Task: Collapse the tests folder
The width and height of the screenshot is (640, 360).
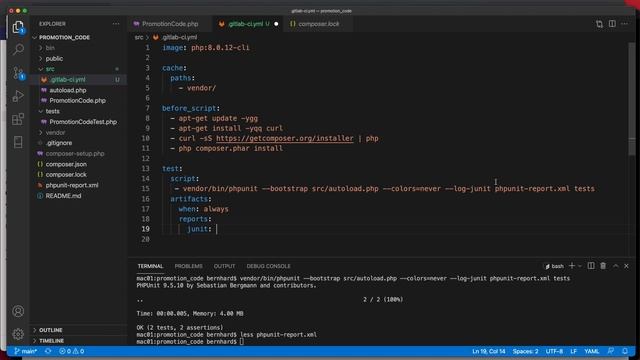Action: (x=52, y=111)
